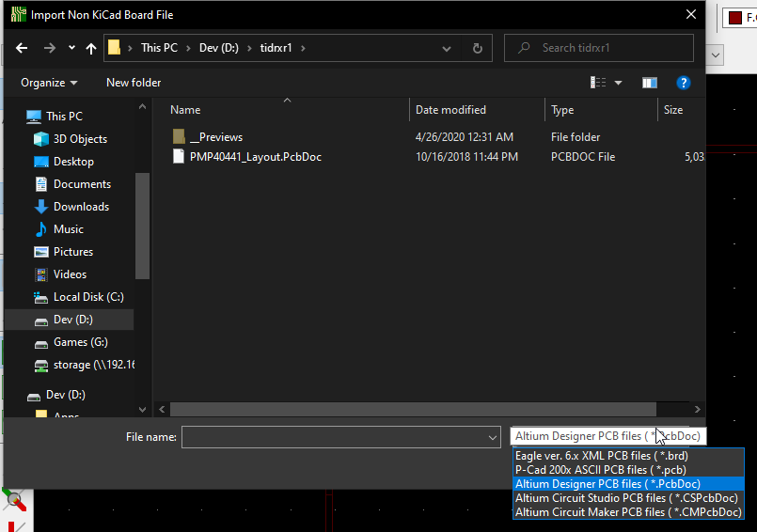The image size is (757, 532).
Task: Open Documents in the sidebar
Action: (82, 184)
